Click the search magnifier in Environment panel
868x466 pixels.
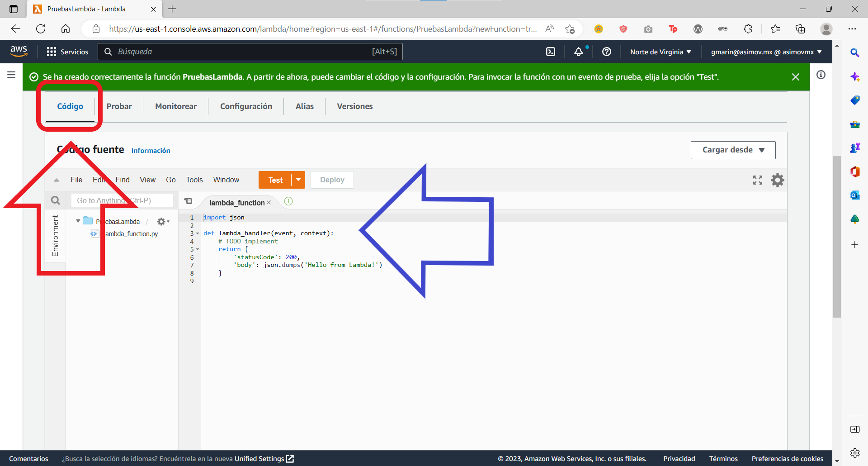55,200
